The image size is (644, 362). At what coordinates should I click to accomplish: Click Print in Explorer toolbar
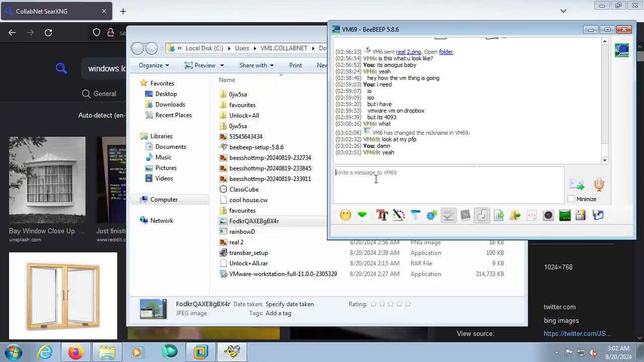coord(295,65)
